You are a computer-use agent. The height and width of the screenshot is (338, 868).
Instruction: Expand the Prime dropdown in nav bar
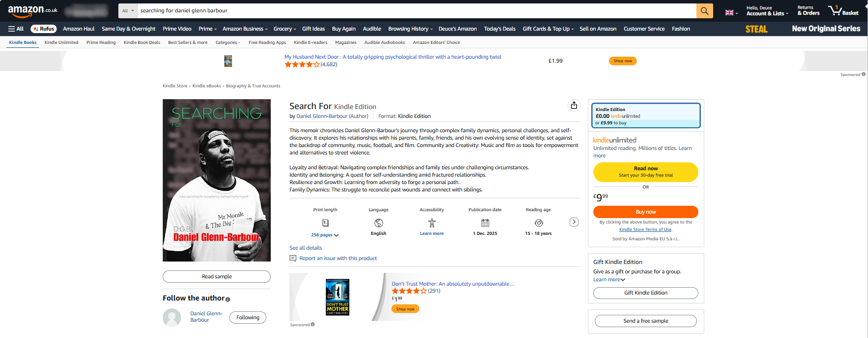pos(208,29)
